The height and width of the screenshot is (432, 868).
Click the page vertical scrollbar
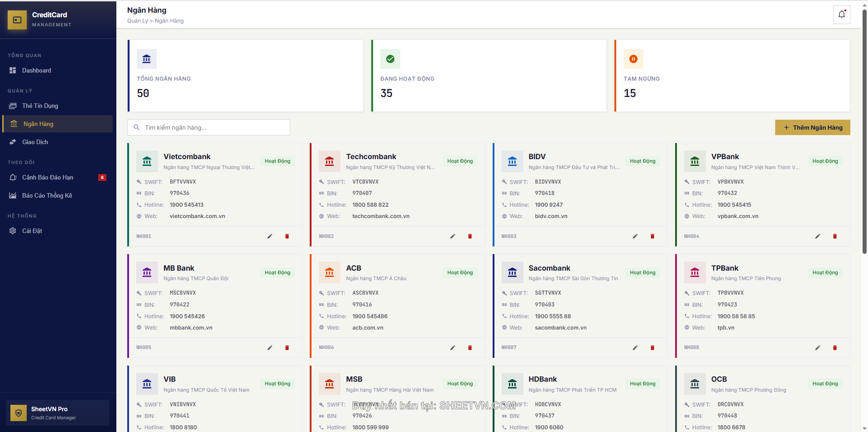pyautogui.click(x=864, y=136)
